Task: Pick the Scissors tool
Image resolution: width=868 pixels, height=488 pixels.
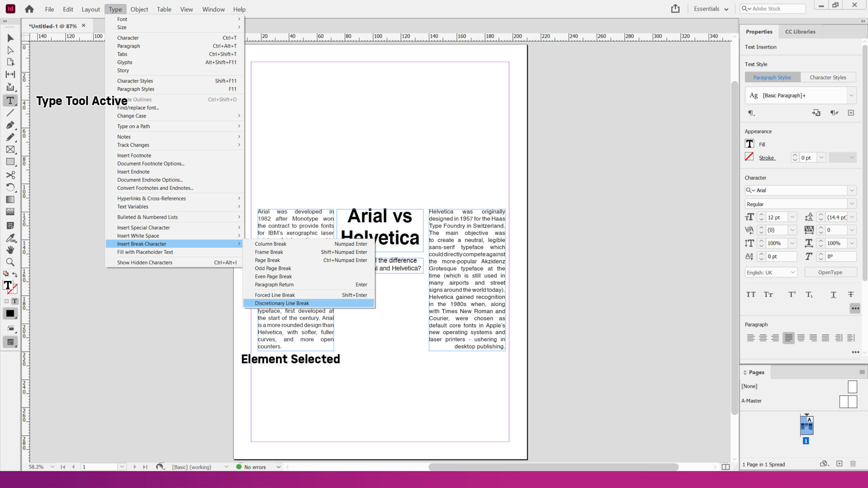Action: [x=10, y=175]
